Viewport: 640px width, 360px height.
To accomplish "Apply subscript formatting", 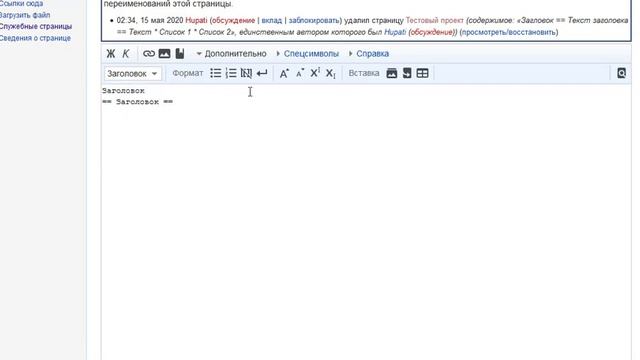I will (331, 73).
